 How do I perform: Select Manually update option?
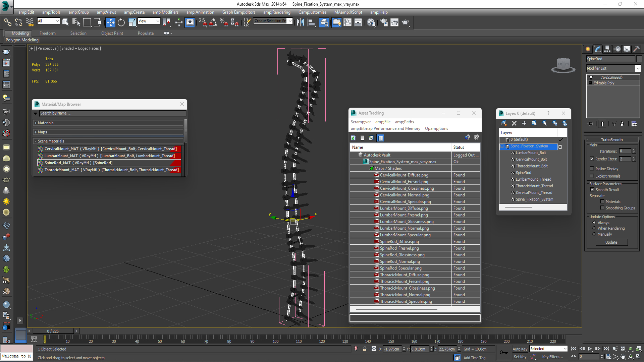coord(594,234)
